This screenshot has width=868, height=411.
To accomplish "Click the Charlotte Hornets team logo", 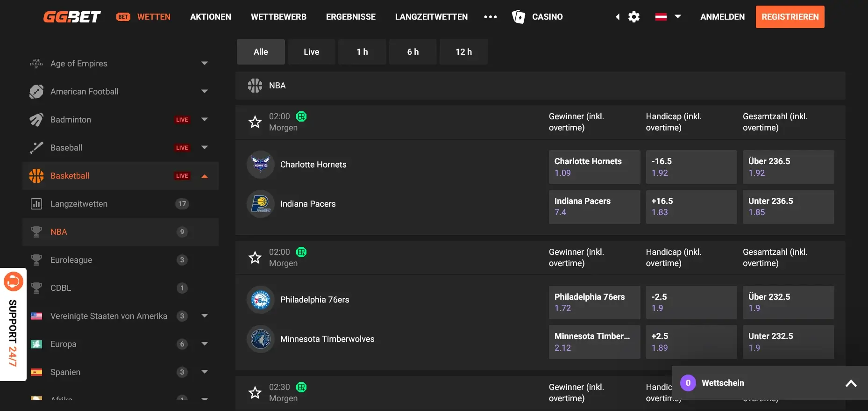I will (x=261, y=165).
